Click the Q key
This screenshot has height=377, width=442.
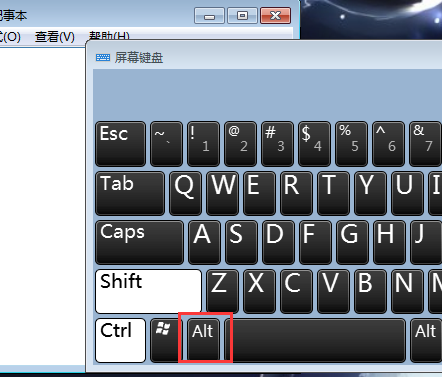[x=185, y=193]
